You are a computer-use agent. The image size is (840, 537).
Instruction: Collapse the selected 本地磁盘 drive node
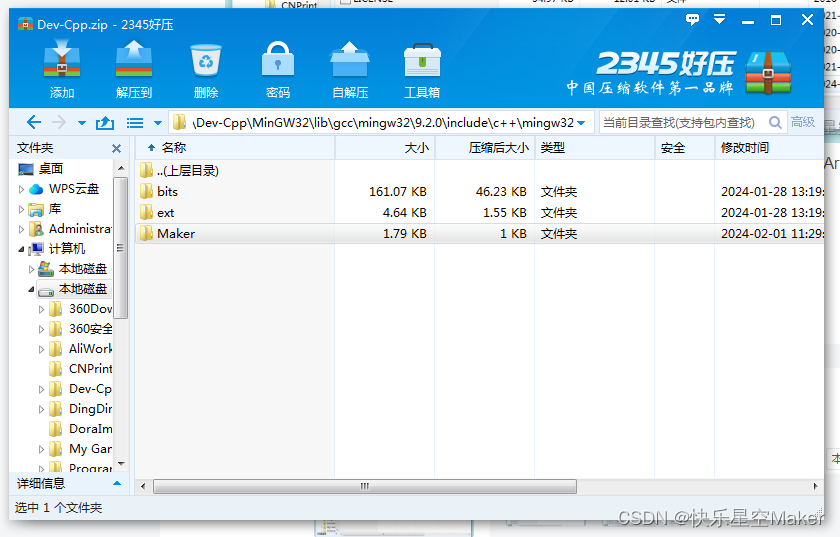(31, 289)
